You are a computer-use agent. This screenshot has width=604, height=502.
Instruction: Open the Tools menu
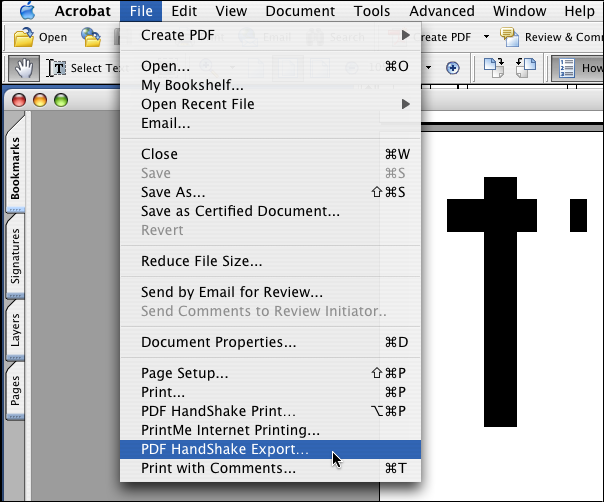pos(372,11)
